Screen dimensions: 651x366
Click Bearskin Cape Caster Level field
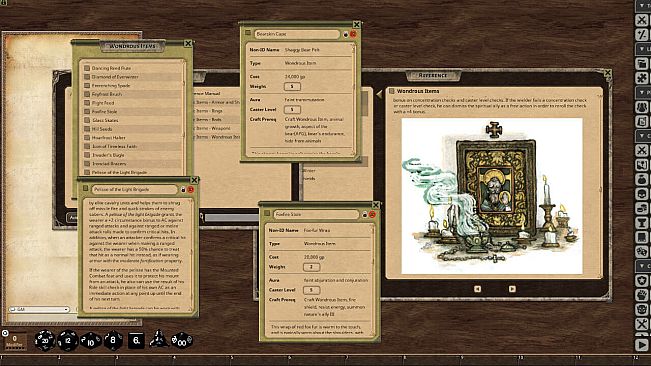click(292, 110)
